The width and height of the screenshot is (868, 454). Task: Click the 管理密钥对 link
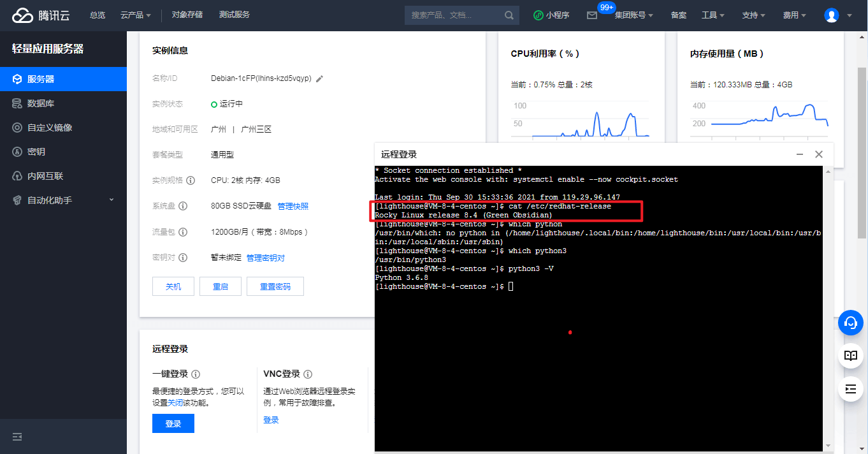[266, 258]
